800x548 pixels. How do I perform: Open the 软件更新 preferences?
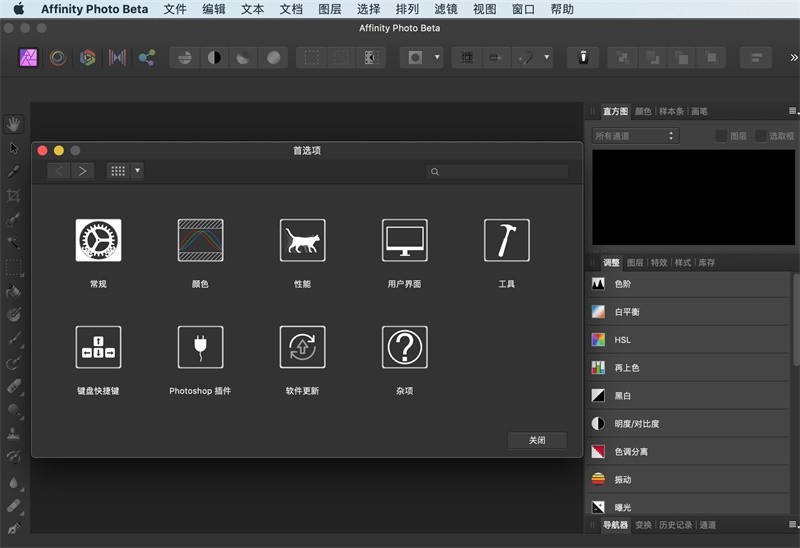click(303, 347)
